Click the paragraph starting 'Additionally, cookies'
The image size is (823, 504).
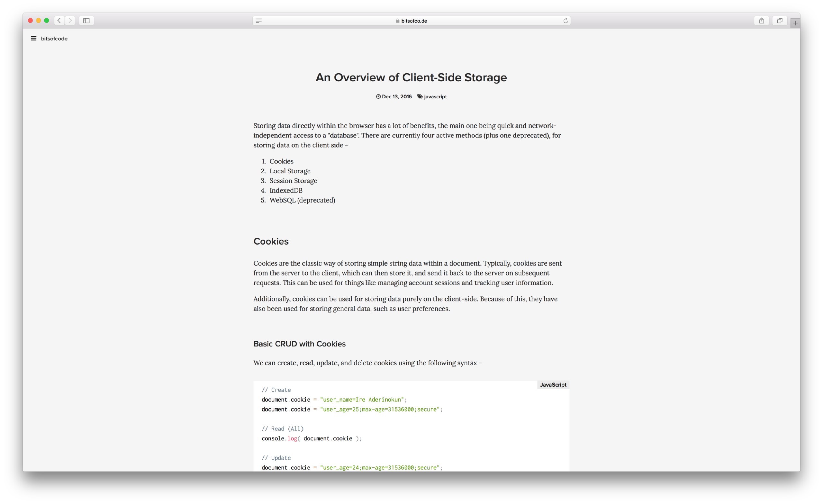pyautogui.click(x=405, y=304)
